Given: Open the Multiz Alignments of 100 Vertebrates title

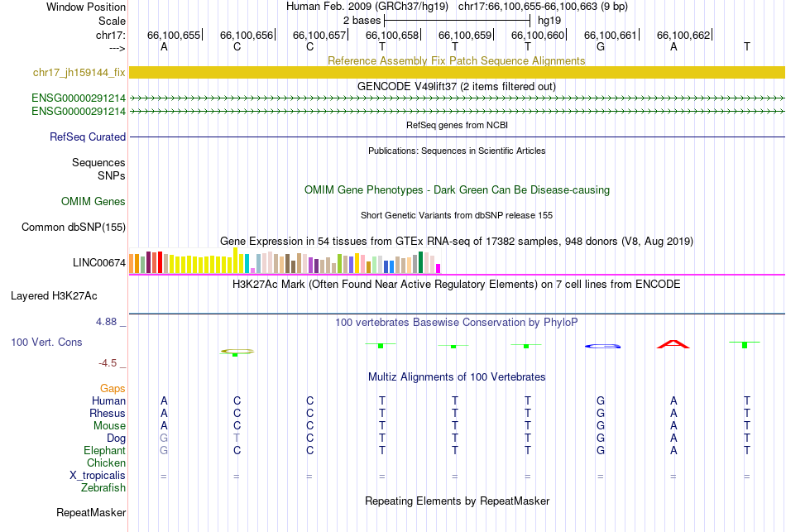Looking at the screenshot, I should [457, 377].
